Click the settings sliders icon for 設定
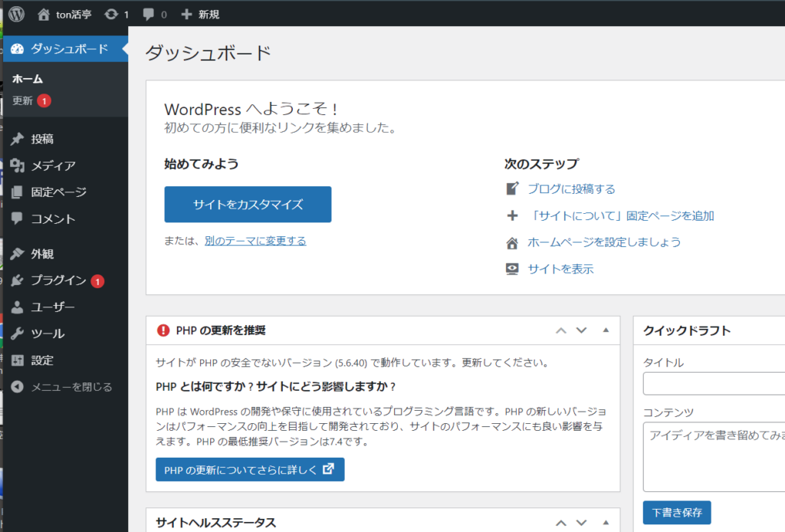 (18, 360)
